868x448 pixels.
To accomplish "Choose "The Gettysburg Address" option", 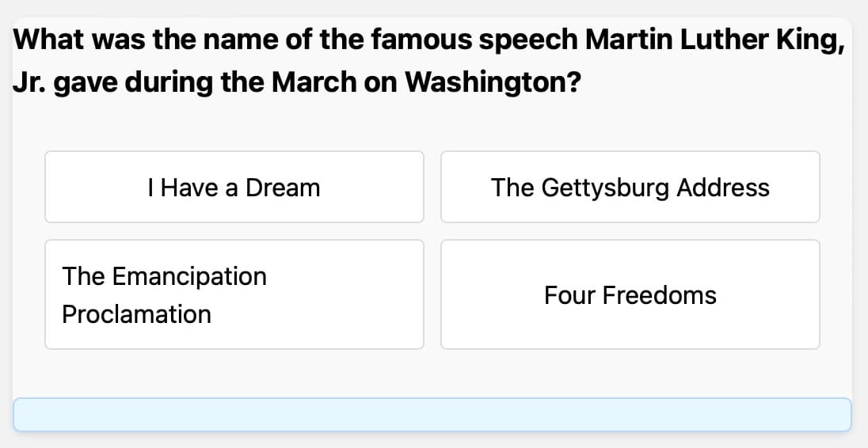I will 630,188.
